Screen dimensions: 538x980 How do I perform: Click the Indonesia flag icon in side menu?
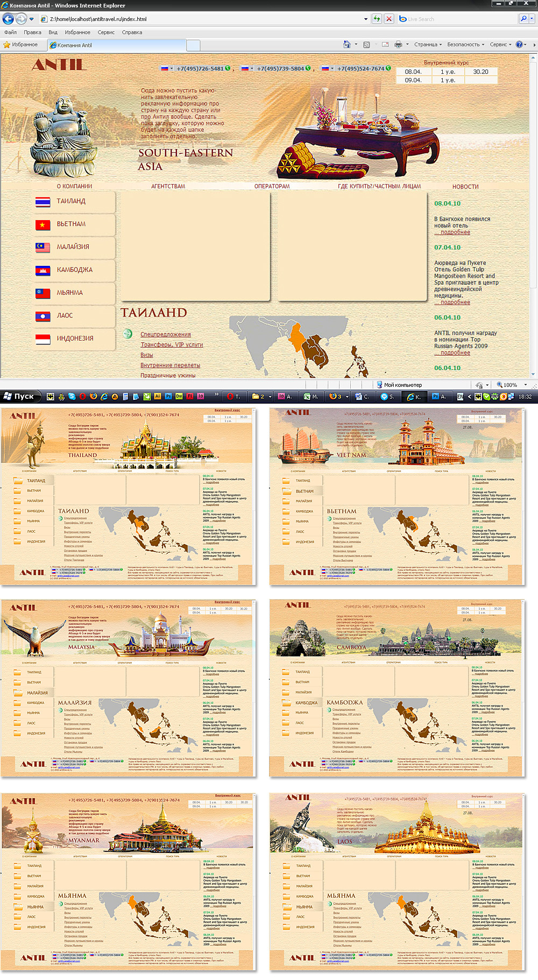43,339
